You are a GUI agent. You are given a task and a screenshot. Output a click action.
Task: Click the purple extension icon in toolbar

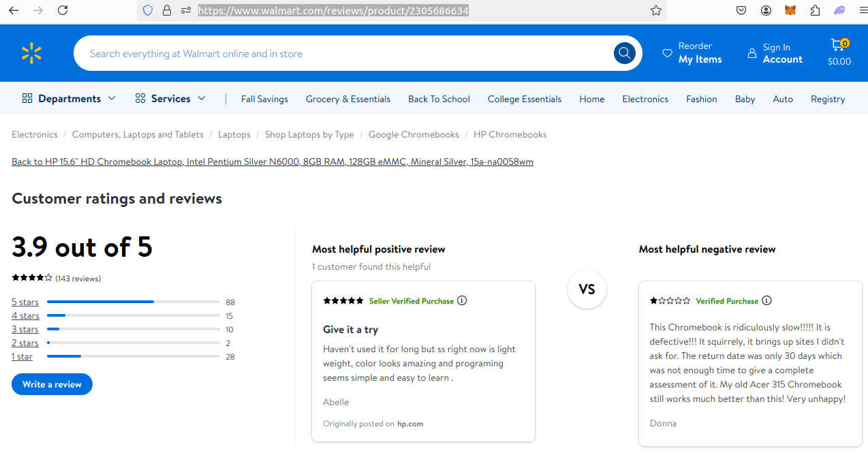click(839, 10)
